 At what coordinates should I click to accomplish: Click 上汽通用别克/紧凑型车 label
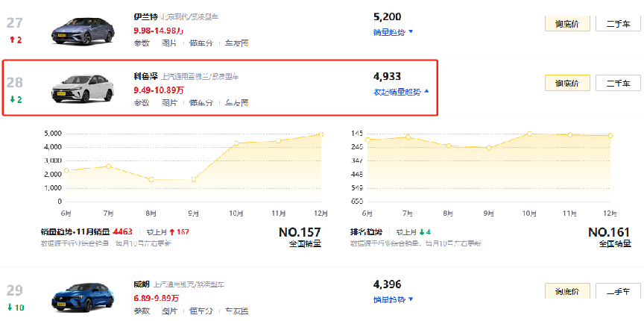click(189, 284)
